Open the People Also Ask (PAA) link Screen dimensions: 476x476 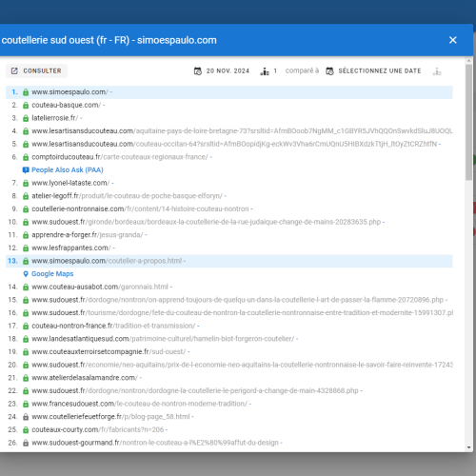tap(68, 170)
